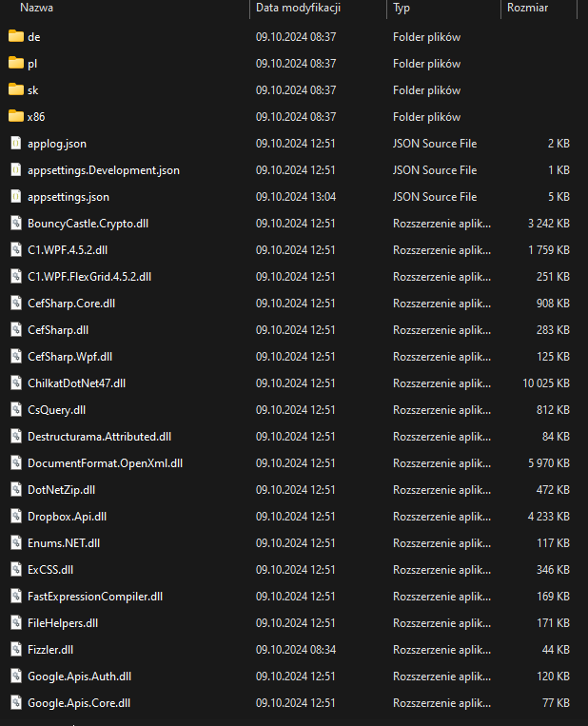The width and height of the screenshot is (588, 726).
Task: Click the pl folder icon
Action: tap(16, 63)
